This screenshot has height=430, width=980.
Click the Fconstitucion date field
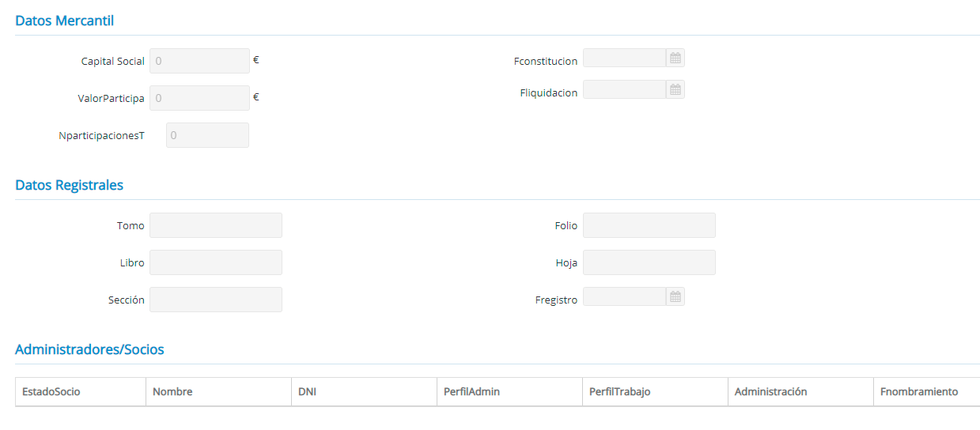(624, 58)
